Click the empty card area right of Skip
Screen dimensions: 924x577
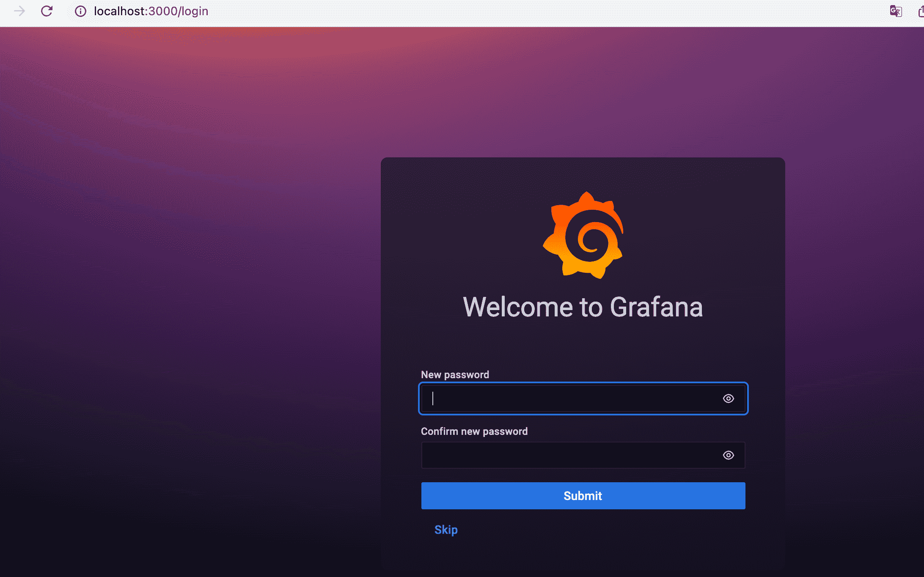[613, 530]
